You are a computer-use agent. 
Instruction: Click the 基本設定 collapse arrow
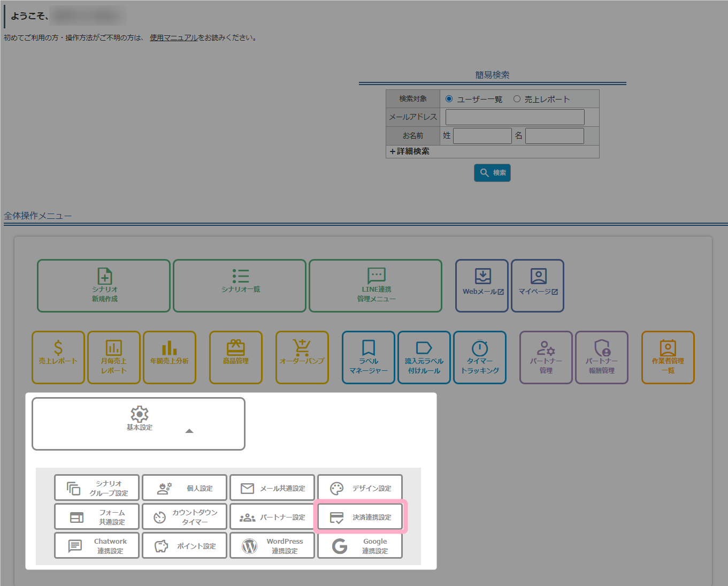tap(189, 431)
